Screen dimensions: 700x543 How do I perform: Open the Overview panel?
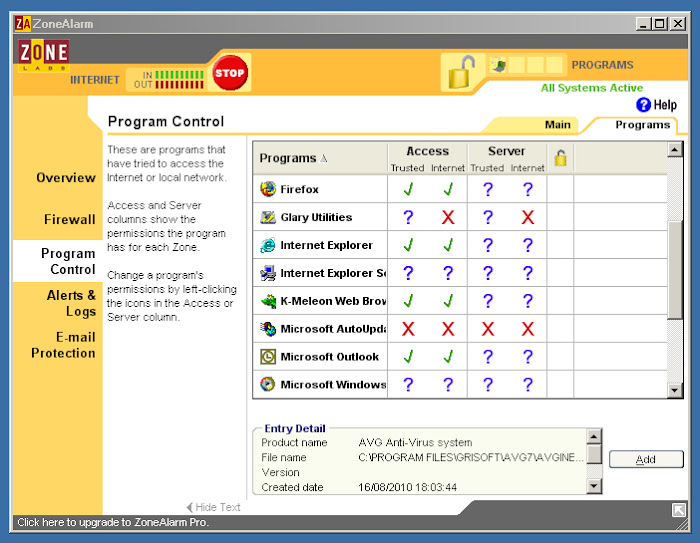(66, 178)
